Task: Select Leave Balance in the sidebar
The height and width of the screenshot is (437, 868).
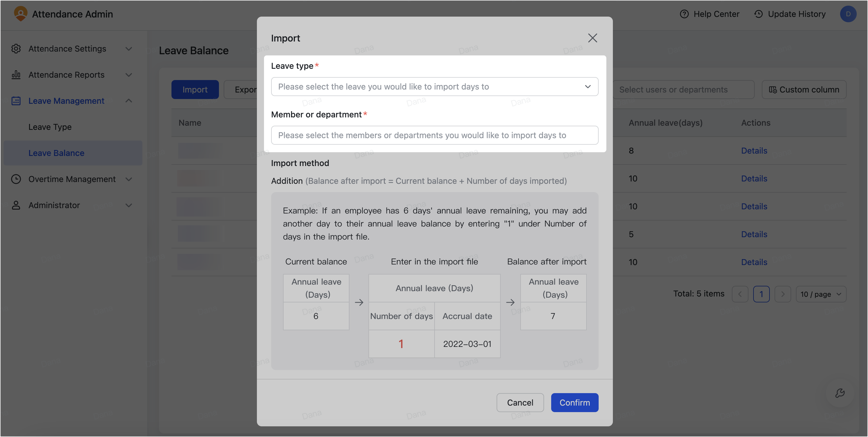Action: (x=56, y=153)
